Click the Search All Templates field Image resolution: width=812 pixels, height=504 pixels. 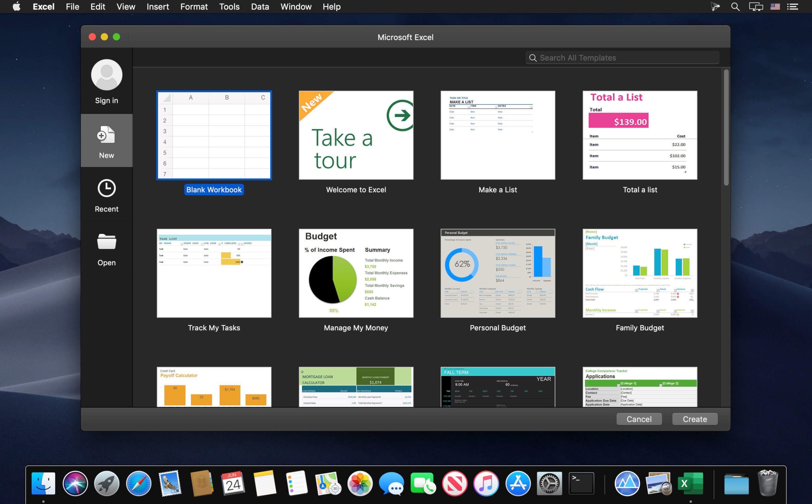pyautogui.click(x=622, y=57)
